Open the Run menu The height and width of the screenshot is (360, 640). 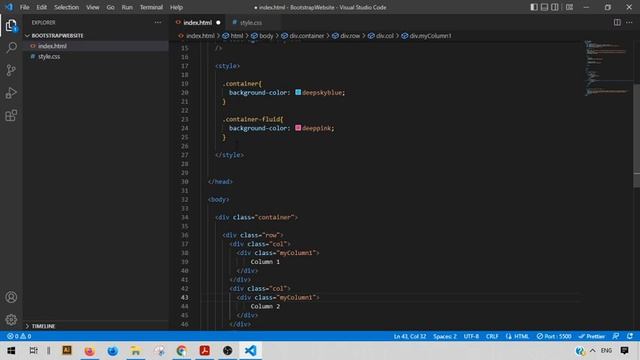point(127,7)
